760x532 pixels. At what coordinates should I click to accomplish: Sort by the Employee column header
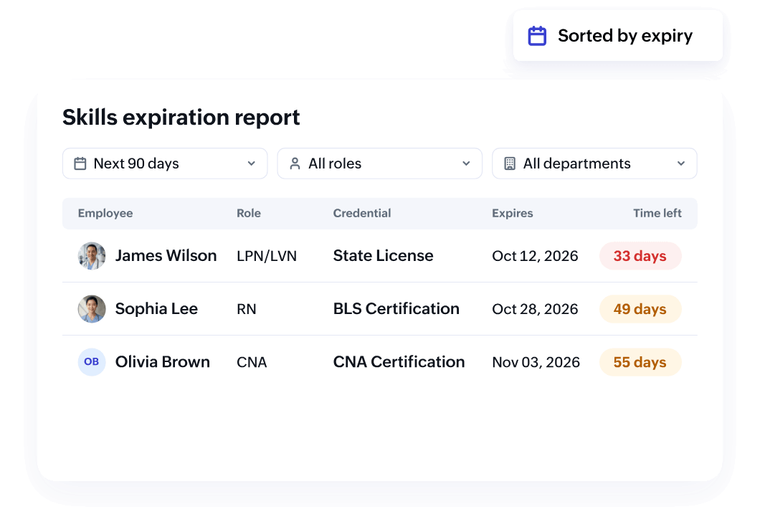(x=105, y=213)
